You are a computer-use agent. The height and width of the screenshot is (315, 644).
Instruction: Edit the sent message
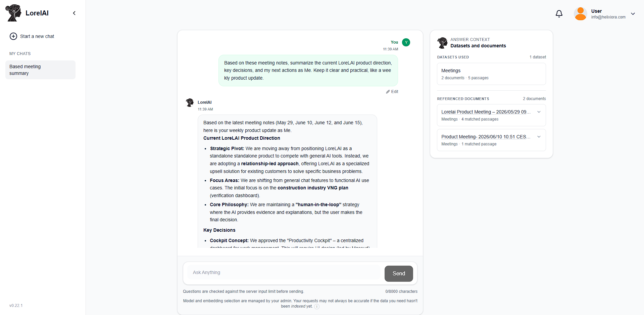click(392, 92)
